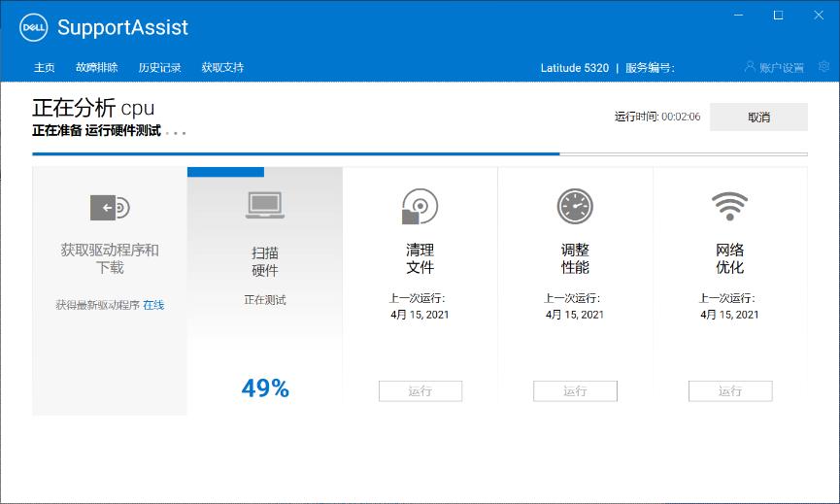840x504 pixels.
Task: Click the 正在分析 cpu heading
Action: click(x=93, y=108)
